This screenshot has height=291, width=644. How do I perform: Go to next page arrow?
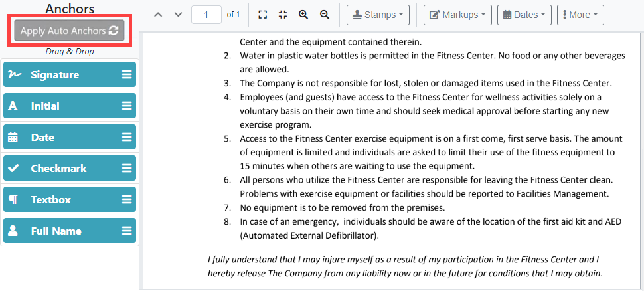pyautogui.click(x=178, y=15)
